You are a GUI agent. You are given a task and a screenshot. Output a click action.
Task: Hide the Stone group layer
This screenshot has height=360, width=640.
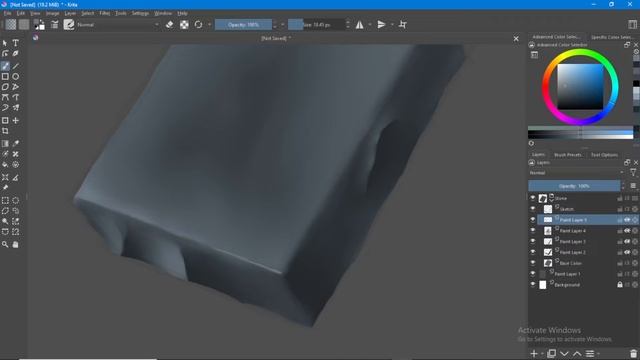533,198
